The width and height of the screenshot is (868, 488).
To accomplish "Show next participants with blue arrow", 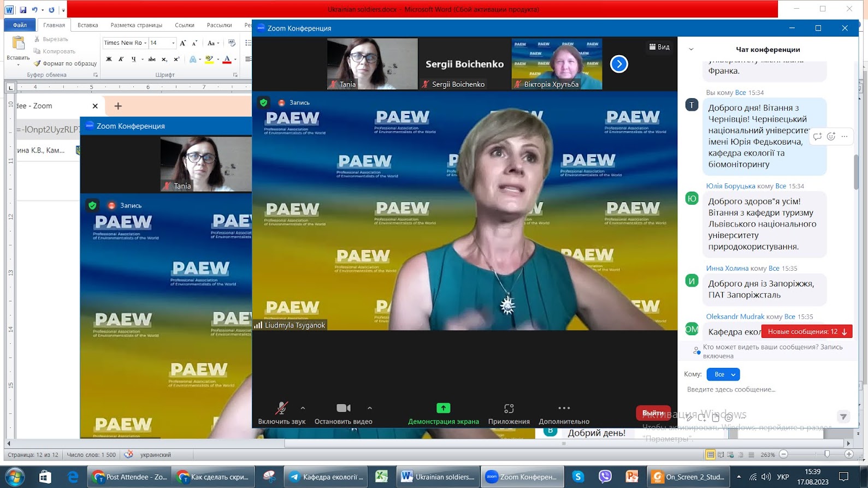I will point(619,64).
